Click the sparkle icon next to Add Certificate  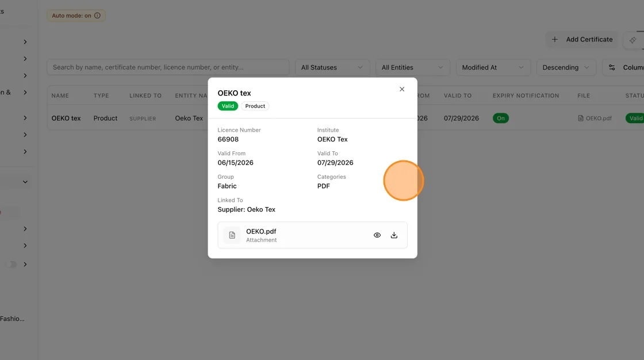pos(633,40)
